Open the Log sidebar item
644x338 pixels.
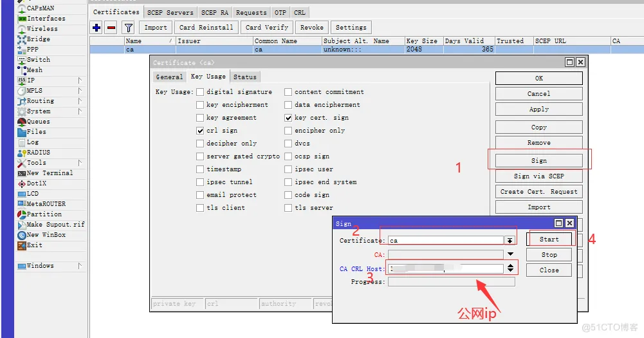[32, 142]
